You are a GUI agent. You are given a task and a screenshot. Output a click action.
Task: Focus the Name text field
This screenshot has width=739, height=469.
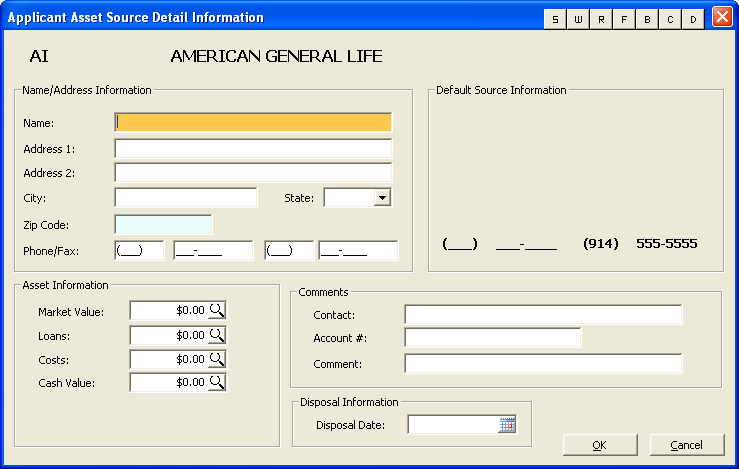[253, 122]
